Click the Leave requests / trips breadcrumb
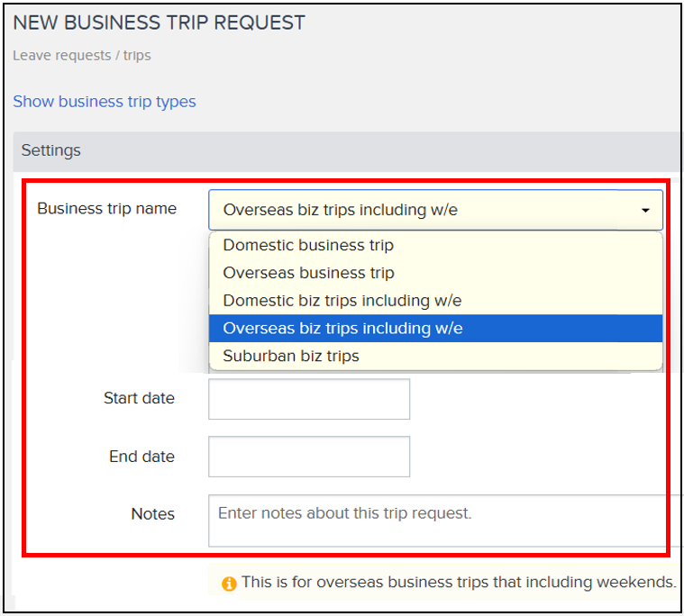684x616 pixels. pyautogui.click(x=82, y=56)
